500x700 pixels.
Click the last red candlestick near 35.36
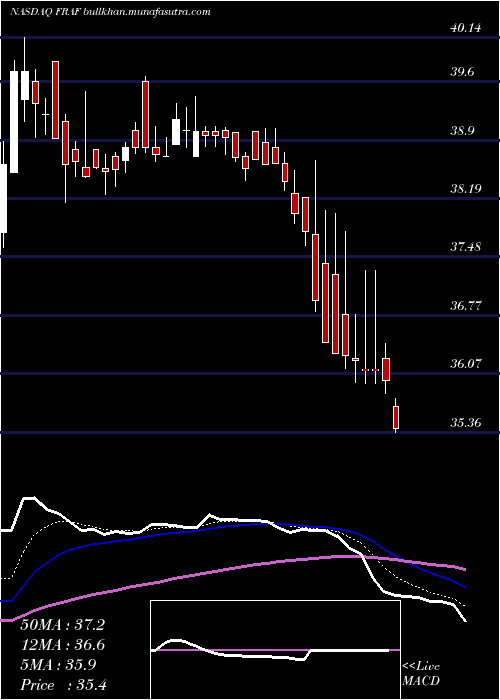pos(396,417)
